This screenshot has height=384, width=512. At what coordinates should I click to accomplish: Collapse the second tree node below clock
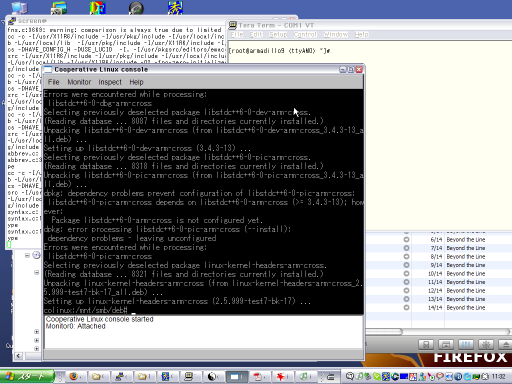[36, 273]
